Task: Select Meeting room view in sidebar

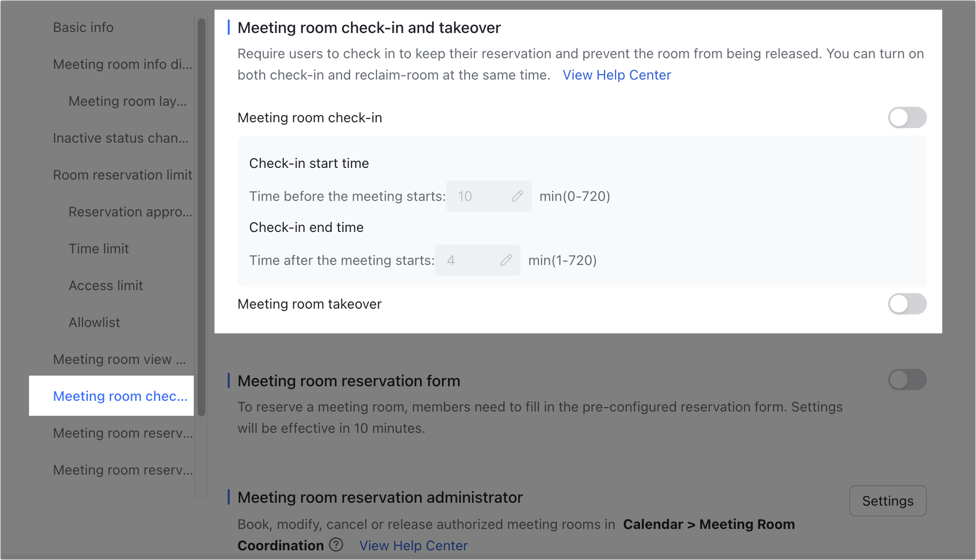Action: pyautogui.click(x=119, y=359)
